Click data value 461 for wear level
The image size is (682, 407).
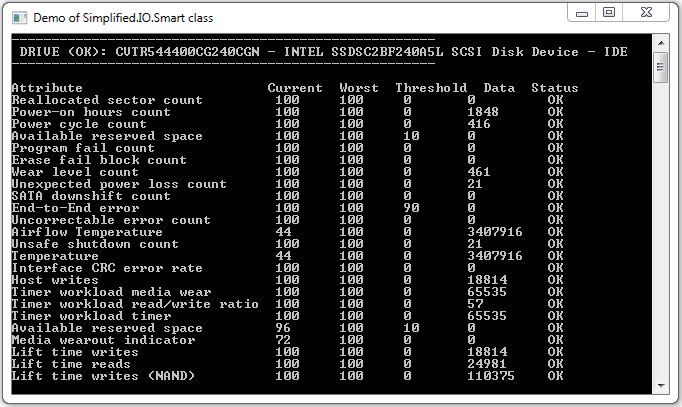[479, 172]
